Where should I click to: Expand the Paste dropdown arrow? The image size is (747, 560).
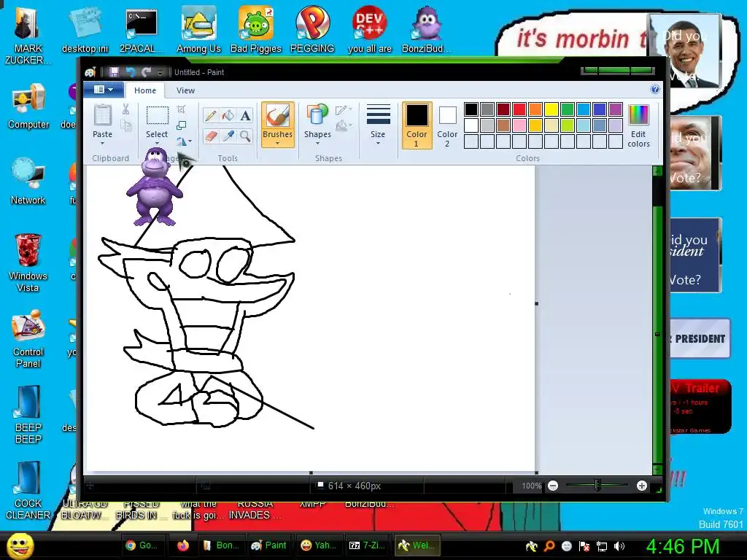(x=102, y=143)
